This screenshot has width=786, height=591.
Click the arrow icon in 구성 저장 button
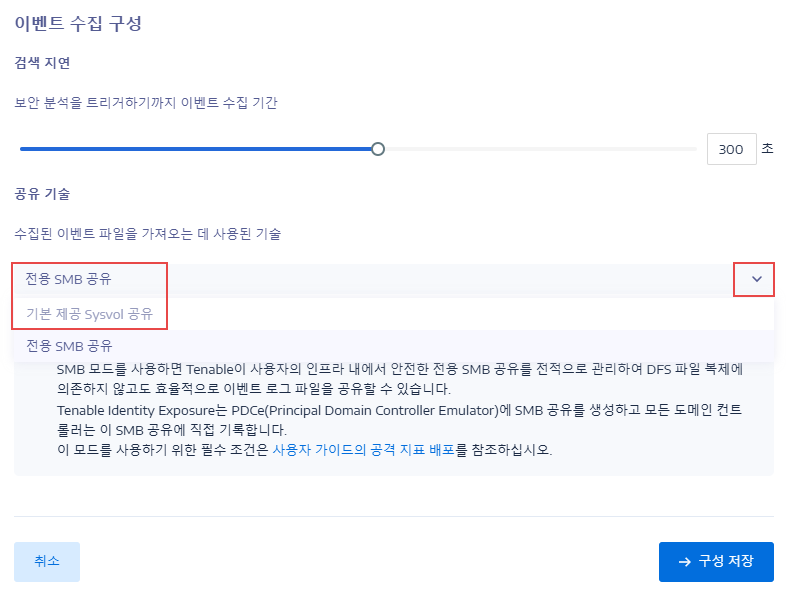(684, 562)
